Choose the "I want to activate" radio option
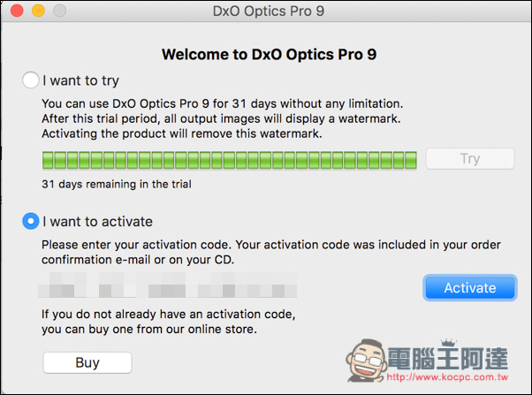The image size is (532, 395). point(31,221)
